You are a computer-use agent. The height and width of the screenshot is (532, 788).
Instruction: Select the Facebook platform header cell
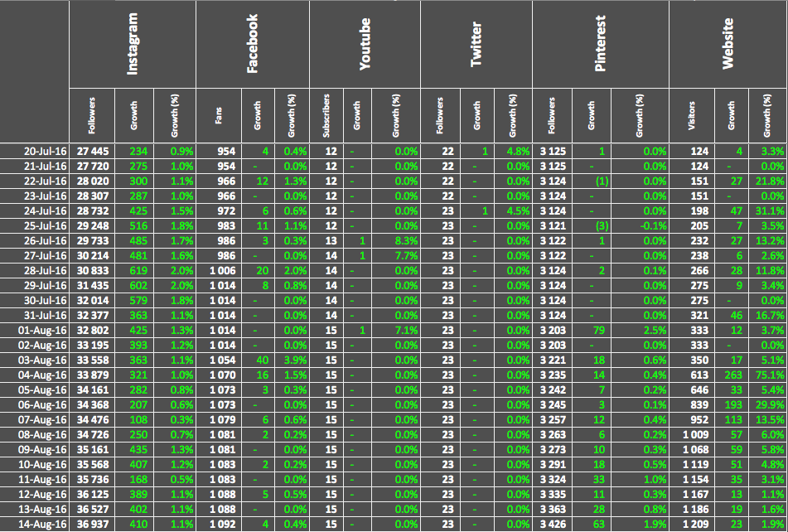click(253, 44)
